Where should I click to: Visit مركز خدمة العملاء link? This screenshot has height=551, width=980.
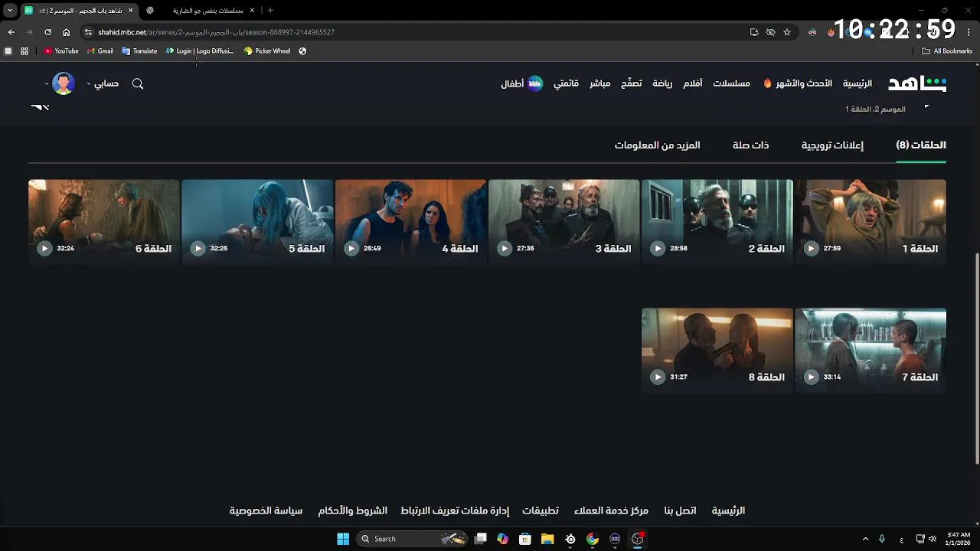pos(612,510)
